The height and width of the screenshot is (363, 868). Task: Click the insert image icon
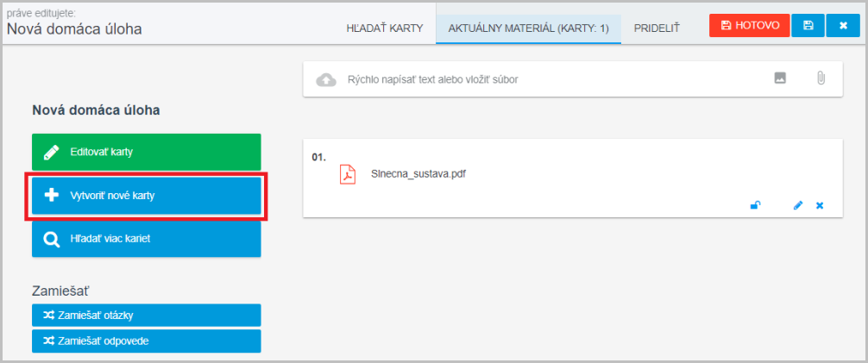[780, 78]
